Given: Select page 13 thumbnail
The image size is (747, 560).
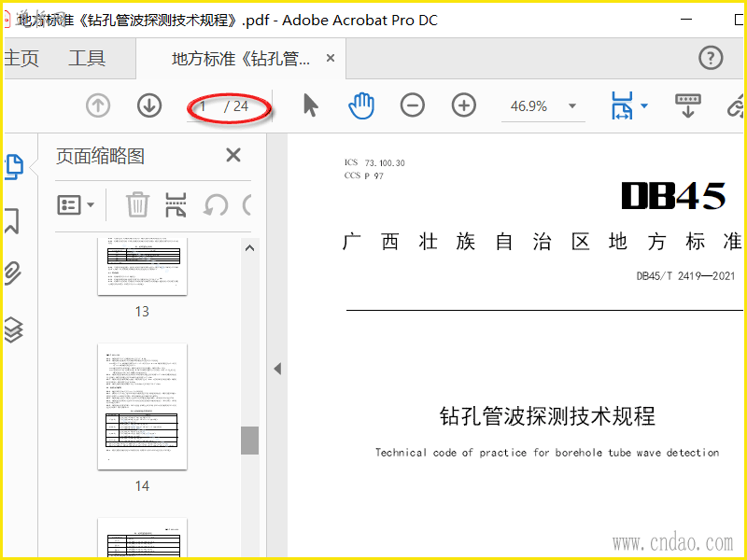Looking at the screenshot, I should [x=142, y=266].
